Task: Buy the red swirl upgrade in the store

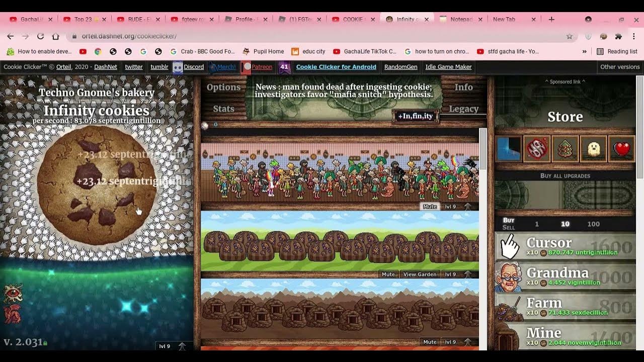Action: coord(537,149)
